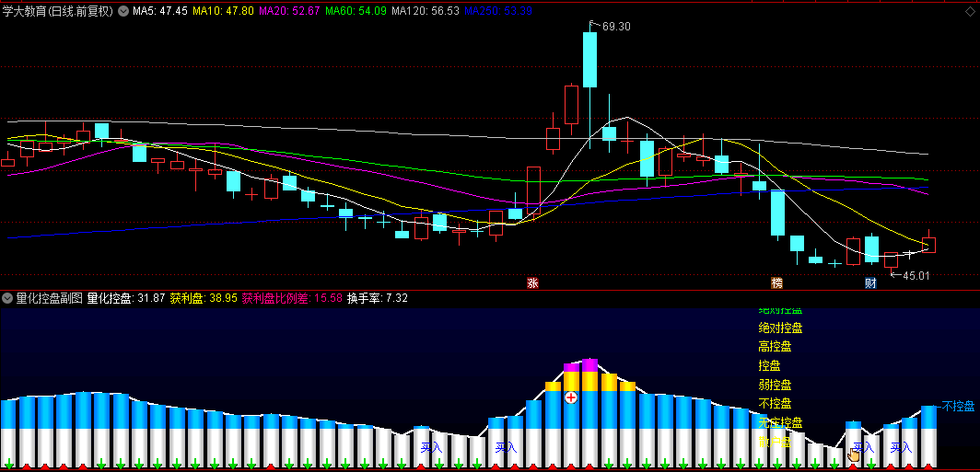The width and height of the screenshot is (980, 472).
Task: Click the 财 marker below the chart
Action: pos(870,283)
